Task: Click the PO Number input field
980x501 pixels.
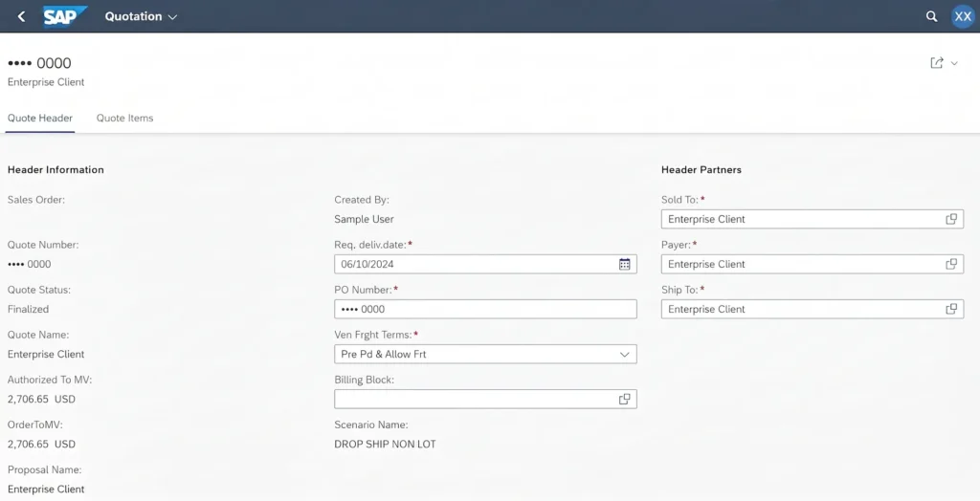Action: click(485, 309)
